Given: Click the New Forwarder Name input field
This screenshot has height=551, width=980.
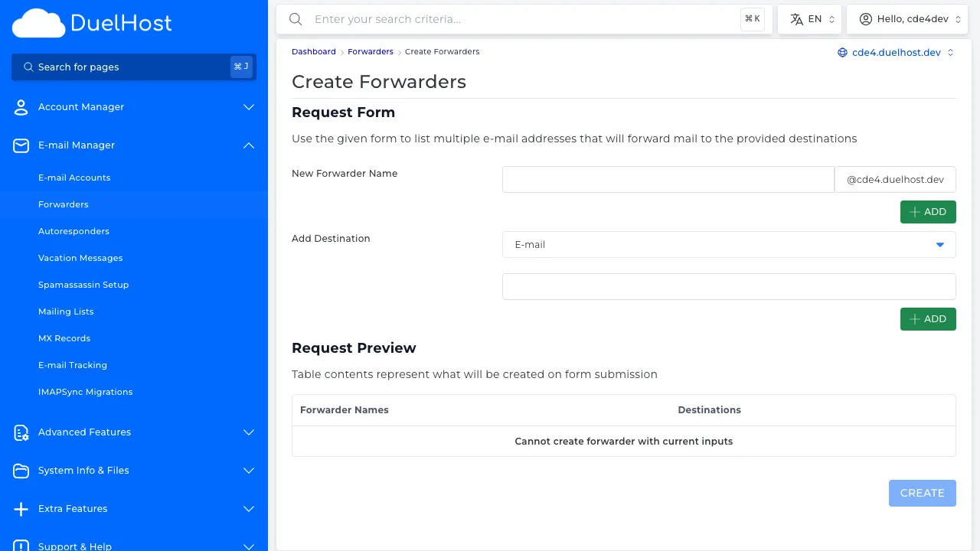Looking at the screenshot, I should click(x=668, y=179).
